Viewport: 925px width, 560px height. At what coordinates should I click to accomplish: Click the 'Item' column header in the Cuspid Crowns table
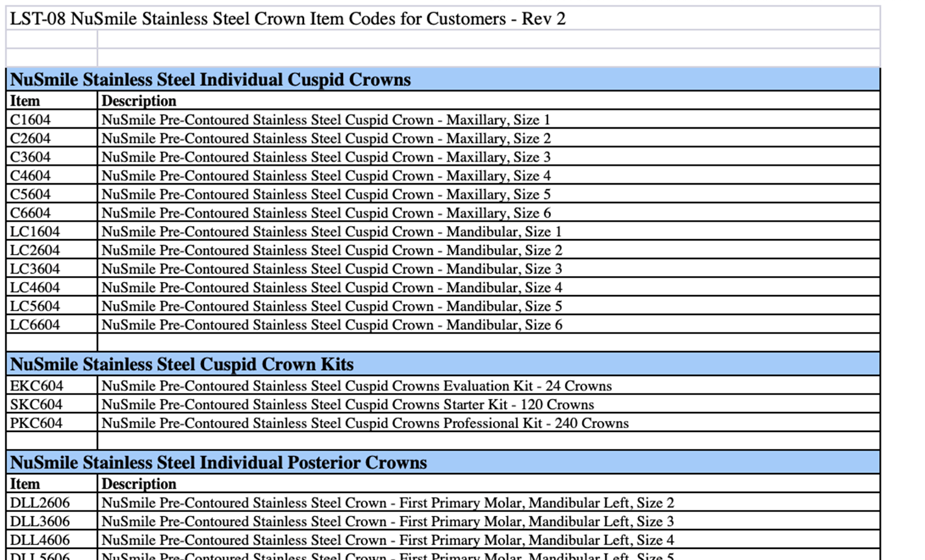click(51, 101)
